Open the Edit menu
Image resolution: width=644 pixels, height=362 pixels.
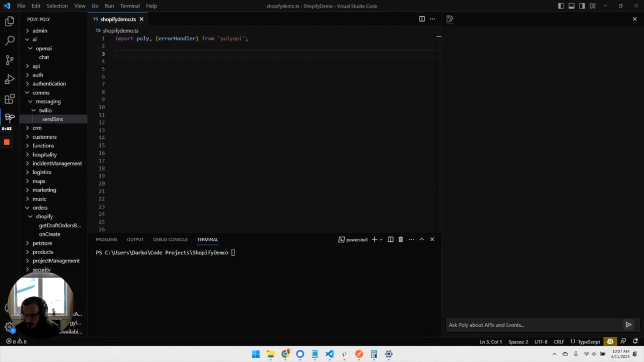36,6
